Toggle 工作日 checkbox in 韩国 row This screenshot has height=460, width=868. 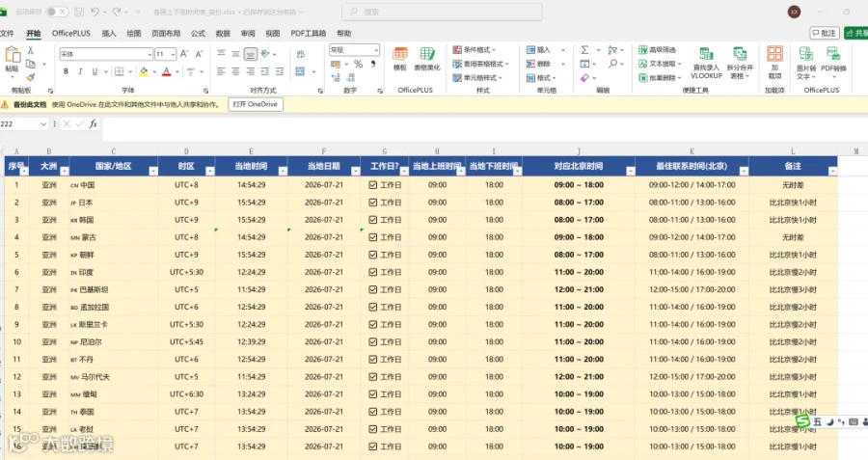tap(372, 220)
